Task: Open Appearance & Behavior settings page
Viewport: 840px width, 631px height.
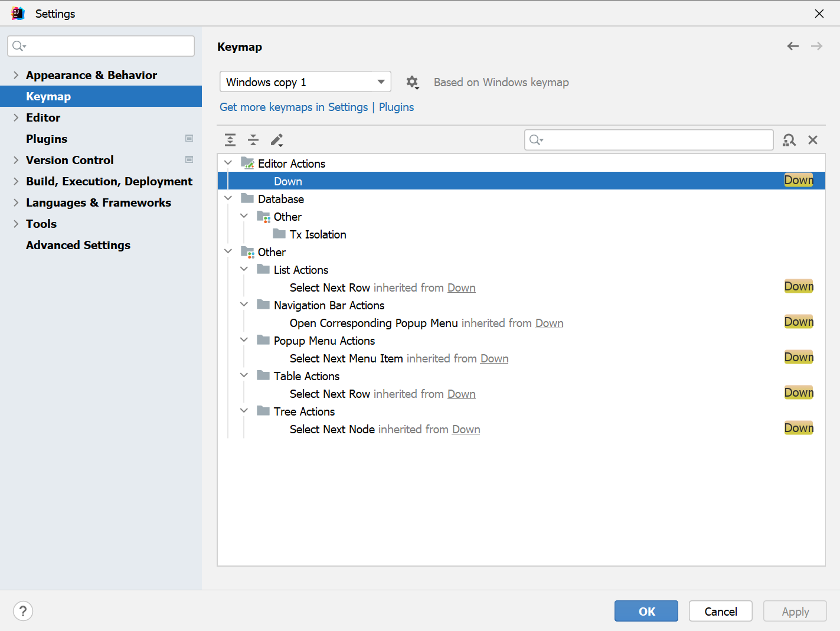Action: click(91, 75)
